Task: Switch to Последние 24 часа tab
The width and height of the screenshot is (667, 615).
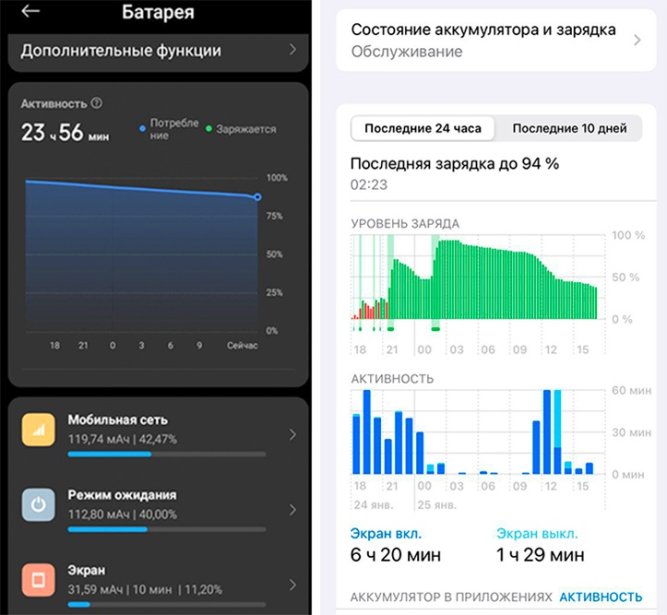Action: 423,128
